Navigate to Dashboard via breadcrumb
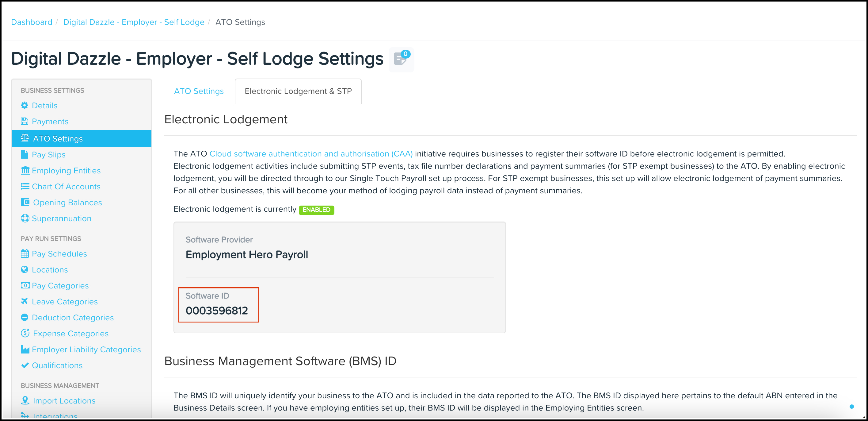The height and width of the screenshot is (421, 868). [31, 22]
